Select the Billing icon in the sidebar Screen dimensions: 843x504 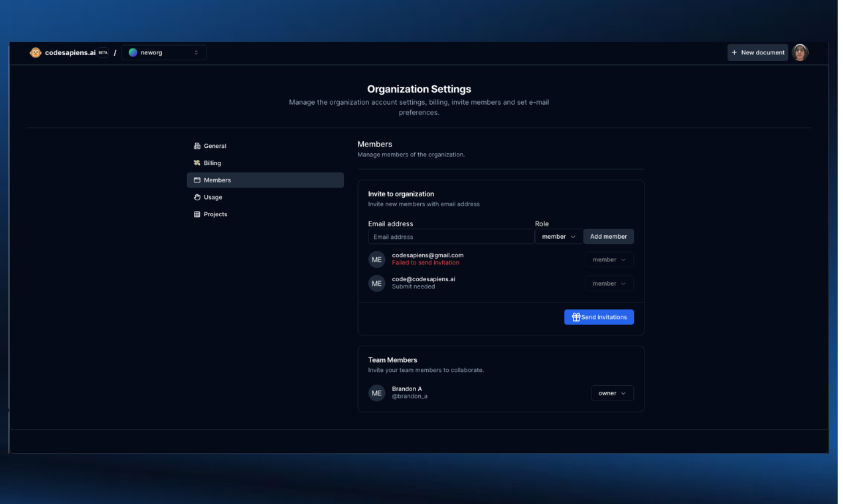click(196, 162)
